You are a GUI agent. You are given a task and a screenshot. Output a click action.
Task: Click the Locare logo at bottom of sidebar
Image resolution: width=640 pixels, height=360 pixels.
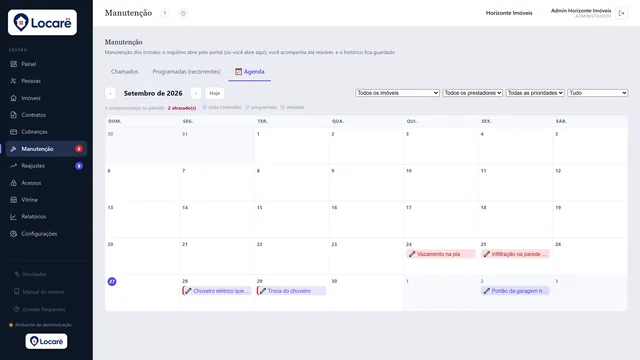coord(47,341)
